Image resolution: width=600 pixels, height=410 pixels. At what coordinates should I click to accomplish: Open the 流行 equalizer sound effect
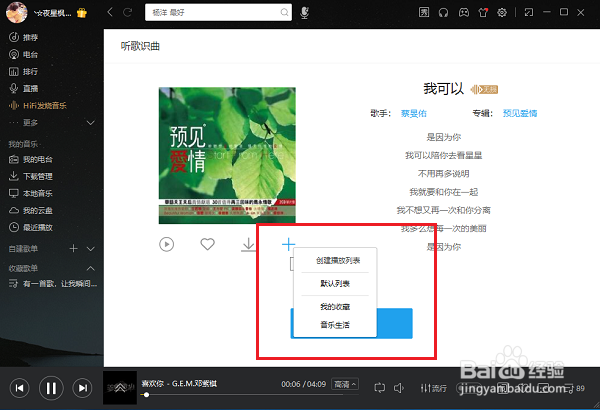pyautogui.click(x=434, y=388)
